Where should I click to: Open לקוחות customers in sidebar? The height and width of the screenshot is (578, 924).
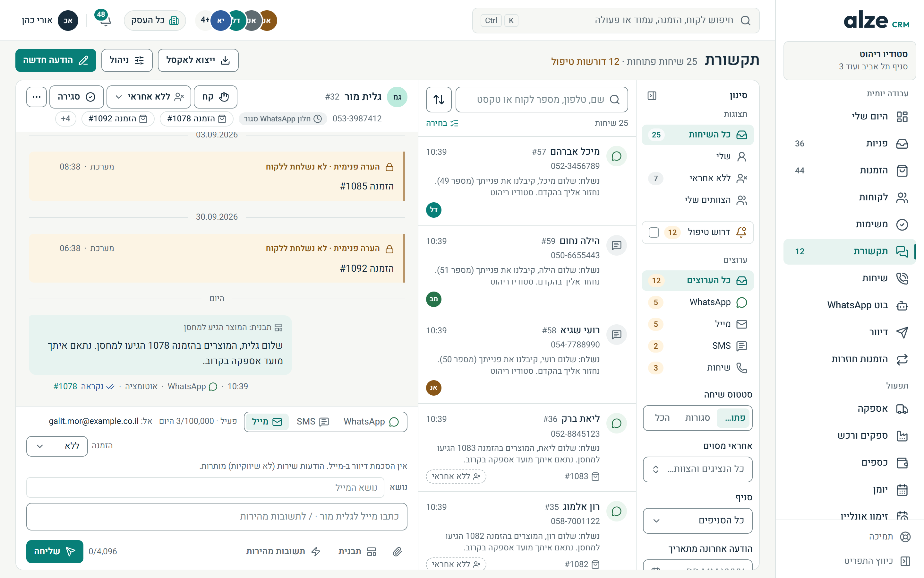pos(850,197)
